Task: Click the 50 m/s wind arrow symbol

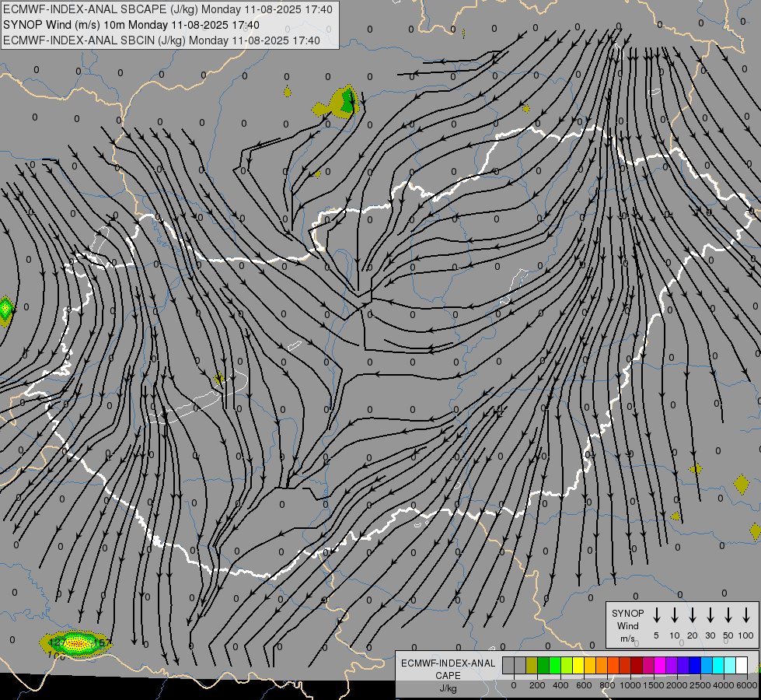Action: pos(728,615)
